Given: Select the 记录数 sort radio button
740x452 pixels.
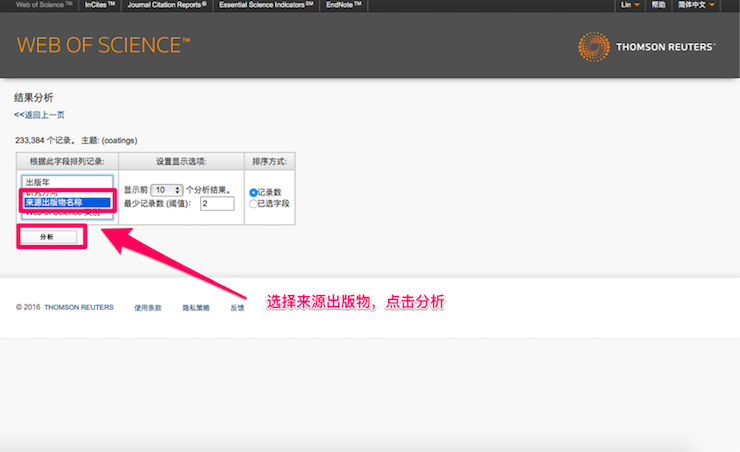Looking at the screenshot, I should click(x=253, y=192).
